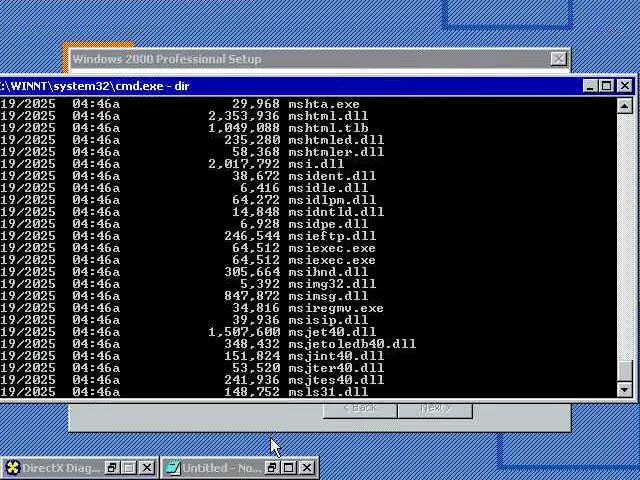Select the msjint40.dll file entry
This screenshot has width=640, height=480.
[336, 356]
